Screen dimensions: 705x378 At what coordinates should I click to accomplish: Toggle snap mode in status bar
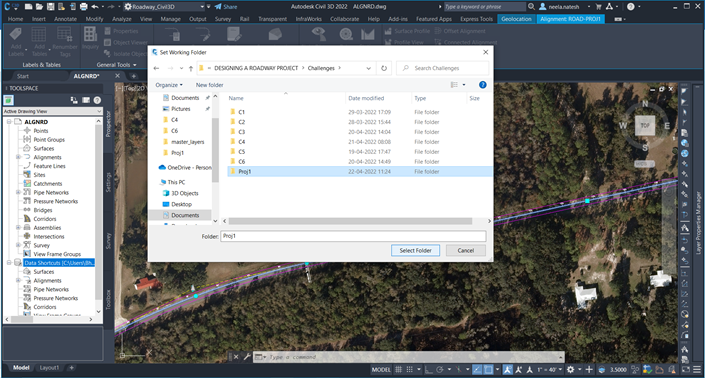[409, 369]
